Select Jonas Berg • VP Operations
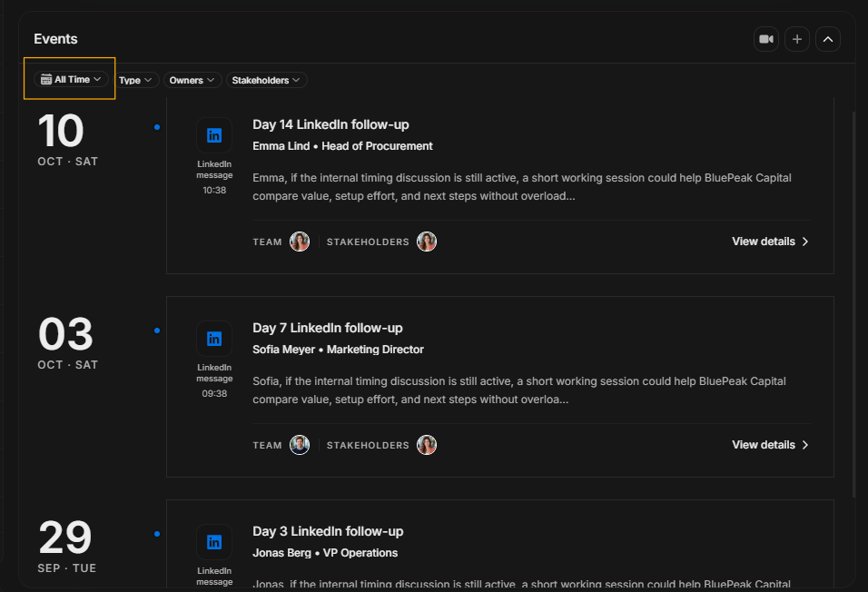Screen dimensions: 868x592 coord(325,553)
